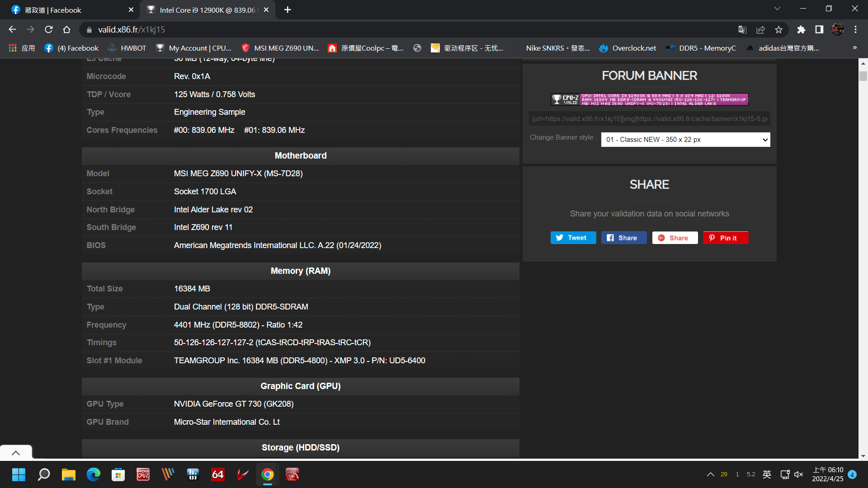Select the motherboard model MSI MEG Z690 UNIFY-X
Image resolution: width=868 pixels, height=488 pixels.
click(x=238, y=174)
